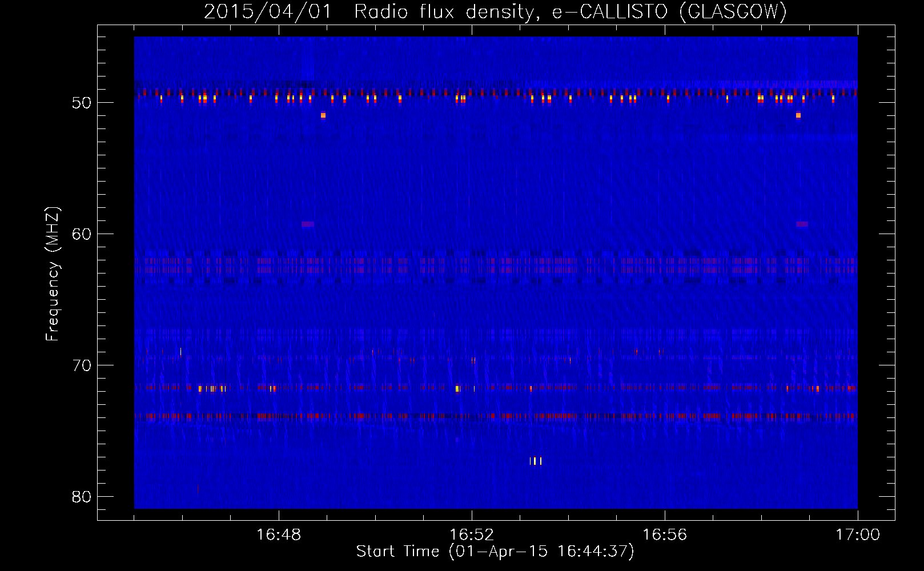Click the 70 frequency tick label
924x571 pixels.
tap(82, 365)
